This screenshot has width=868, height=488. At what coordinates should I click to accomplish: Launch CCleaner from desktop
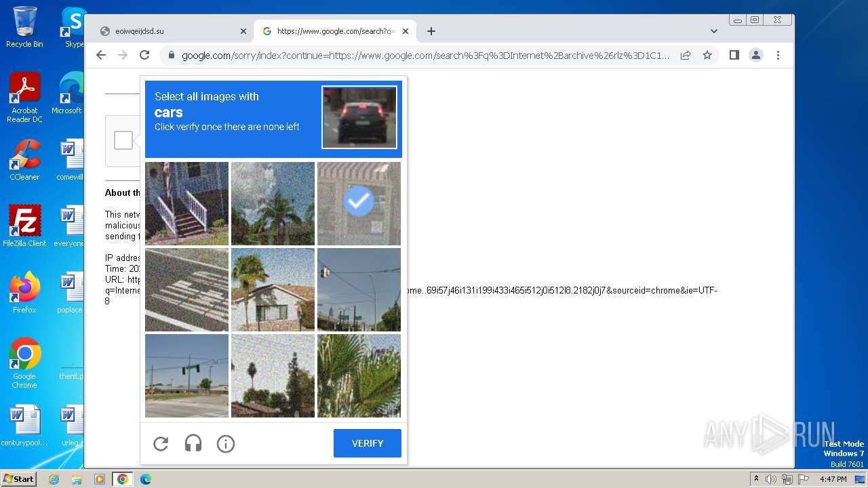24,160
